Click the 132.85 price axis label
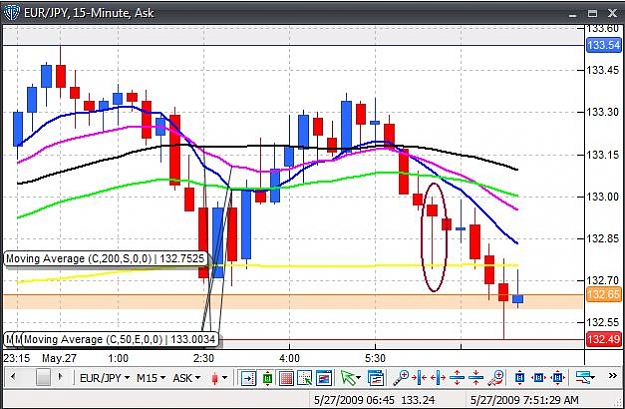625x409 pixels. [603, 238]
